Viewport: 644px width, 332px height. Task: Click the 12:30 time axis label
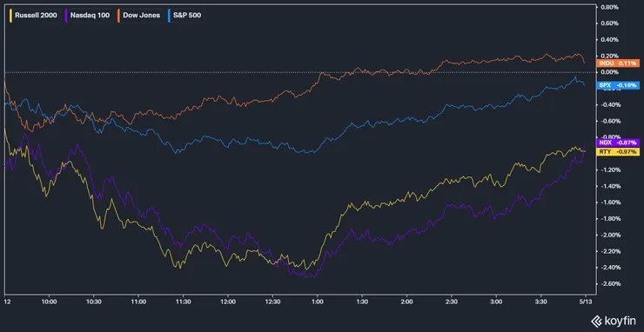[272, 302]
